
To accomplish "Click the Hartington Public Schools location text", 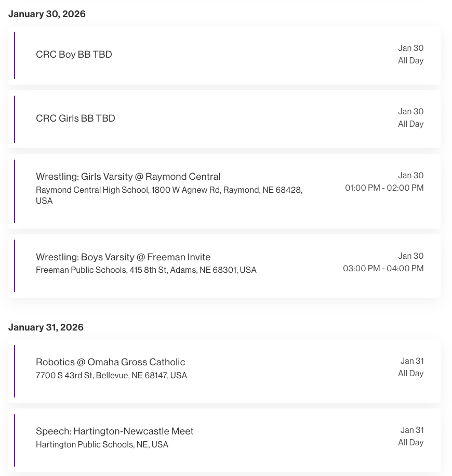I will coord(102,445).
